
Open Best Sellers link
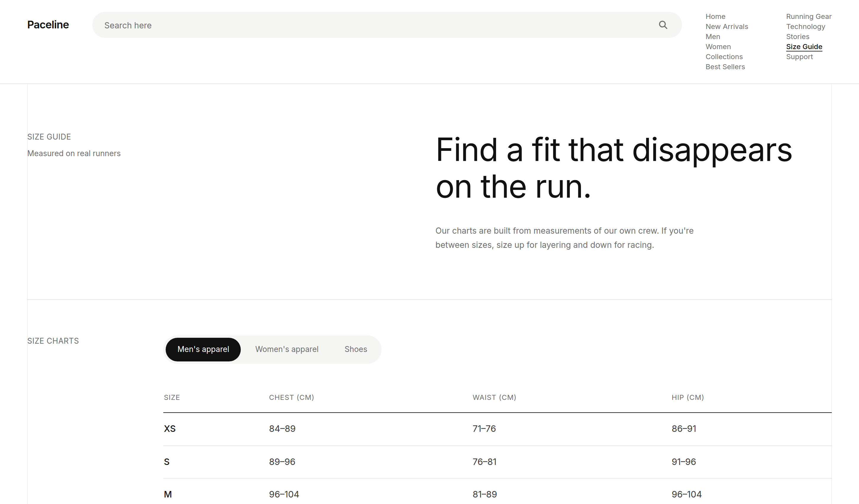pyautogui.click(x=725, y=67)
